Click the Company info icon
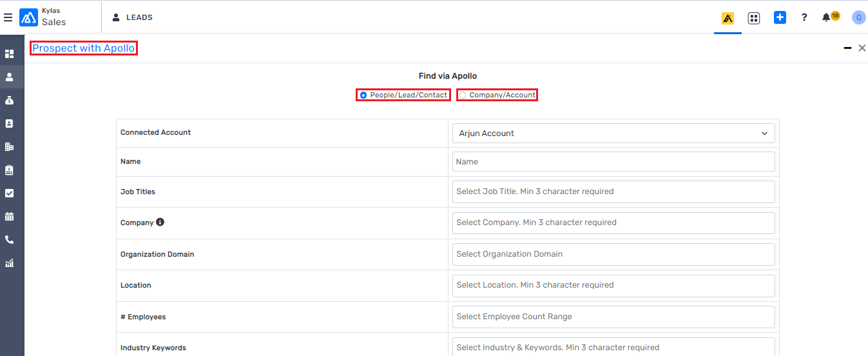The height and width of the screenshot is (356, 868). click(x=160, y=222)
